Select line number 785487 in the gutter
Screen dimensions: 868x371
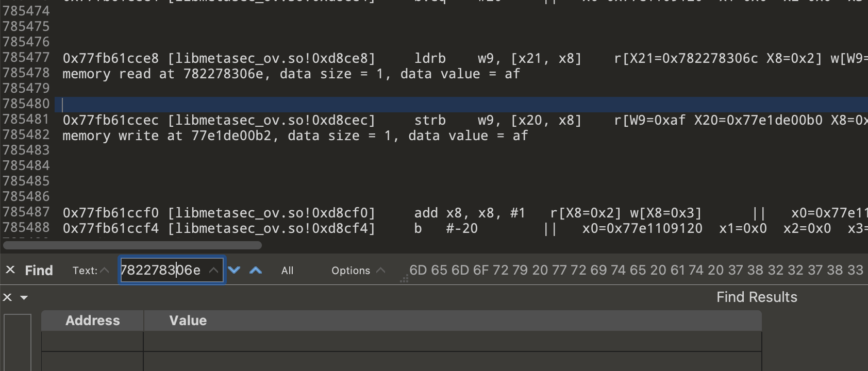coord(26,212)
